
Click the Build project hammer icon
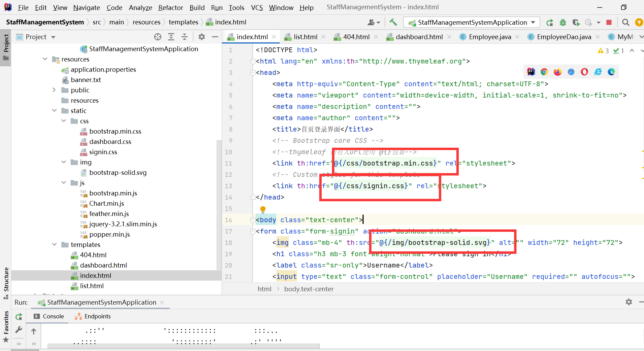pyautogui.click(x=393, y=22)
